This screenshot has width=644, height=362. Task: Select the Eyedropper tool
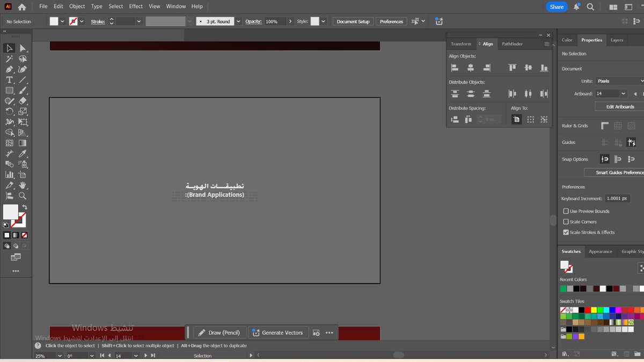coord(23,153)
